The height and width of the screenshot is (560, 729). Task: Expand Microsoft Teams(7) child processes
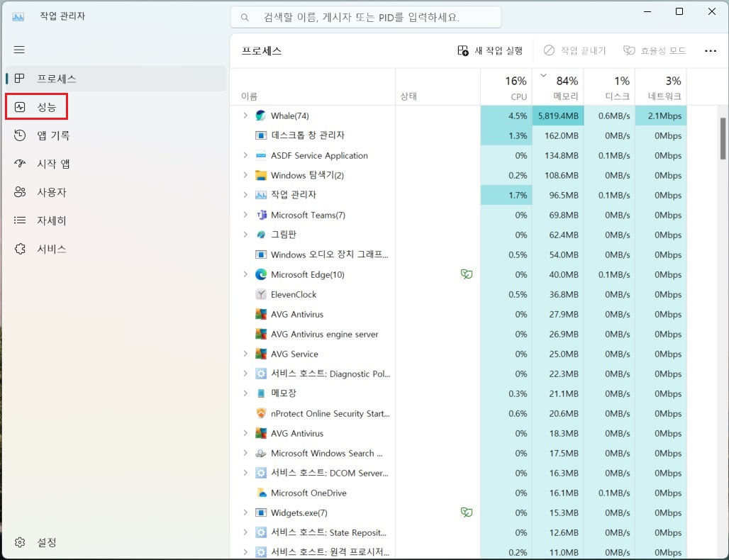pyautogui.click(x=246, y=215)
